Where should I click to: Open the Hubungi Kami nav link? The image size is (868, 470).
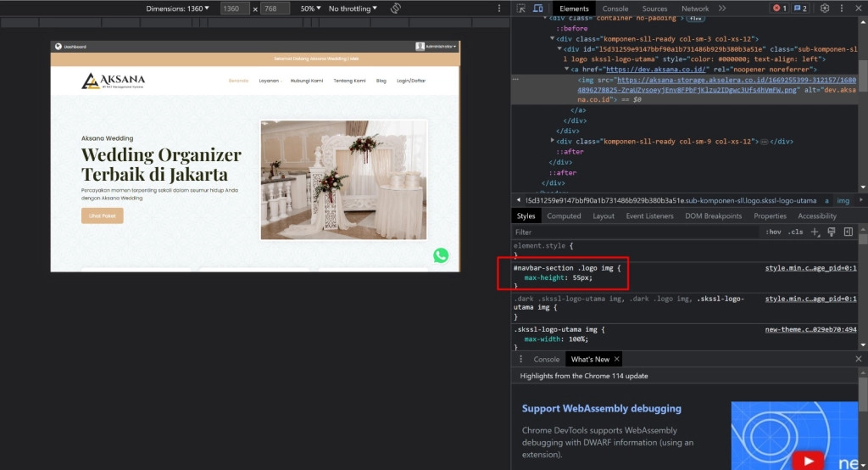coord(307,81)
